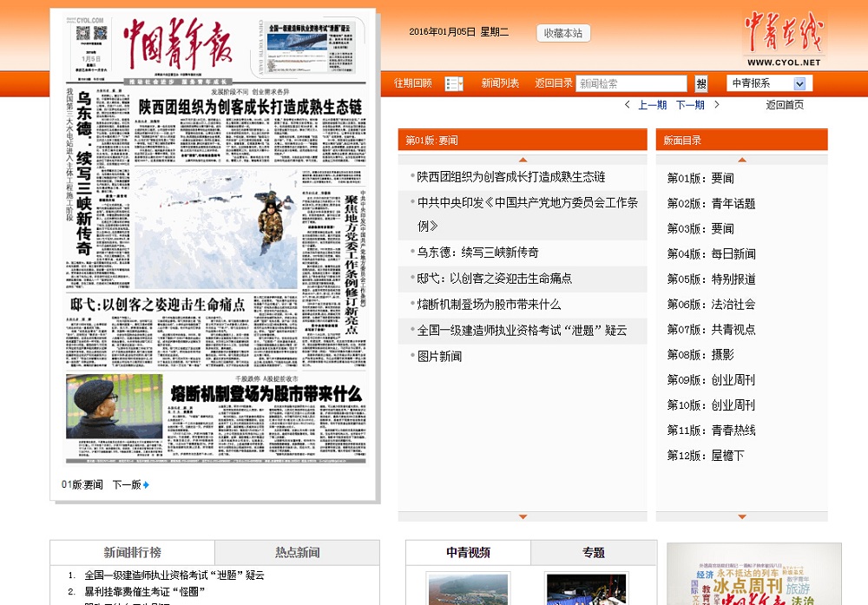Click the 收藏本站 button
The height and width of the screenshot is (605, 868).
click(563, 33)
